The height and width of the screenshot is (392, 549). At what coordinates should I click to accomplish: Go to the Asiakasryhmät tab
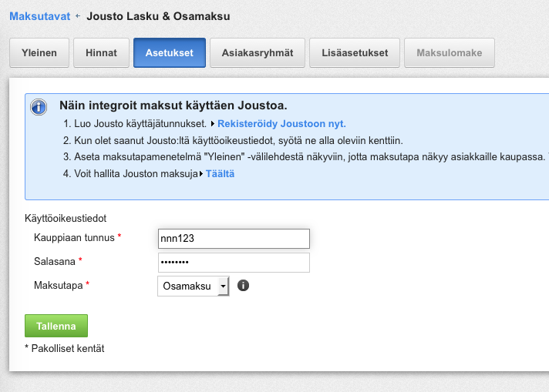coord(258,53)
